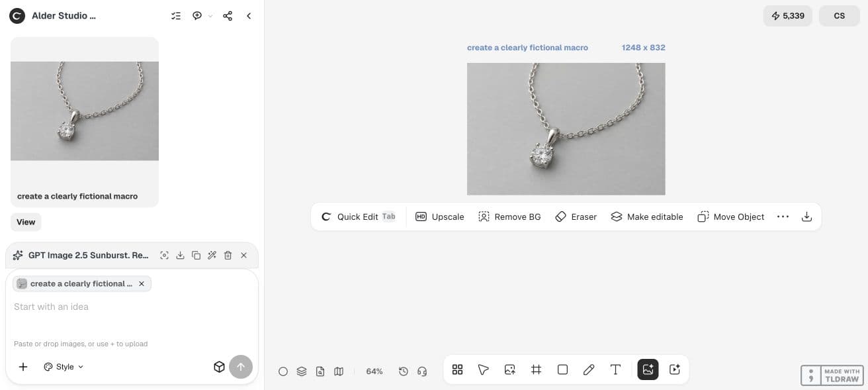The width and height of the screenshot is (868, 390).
Task: Open the version history clock icon
Action: 404,371
